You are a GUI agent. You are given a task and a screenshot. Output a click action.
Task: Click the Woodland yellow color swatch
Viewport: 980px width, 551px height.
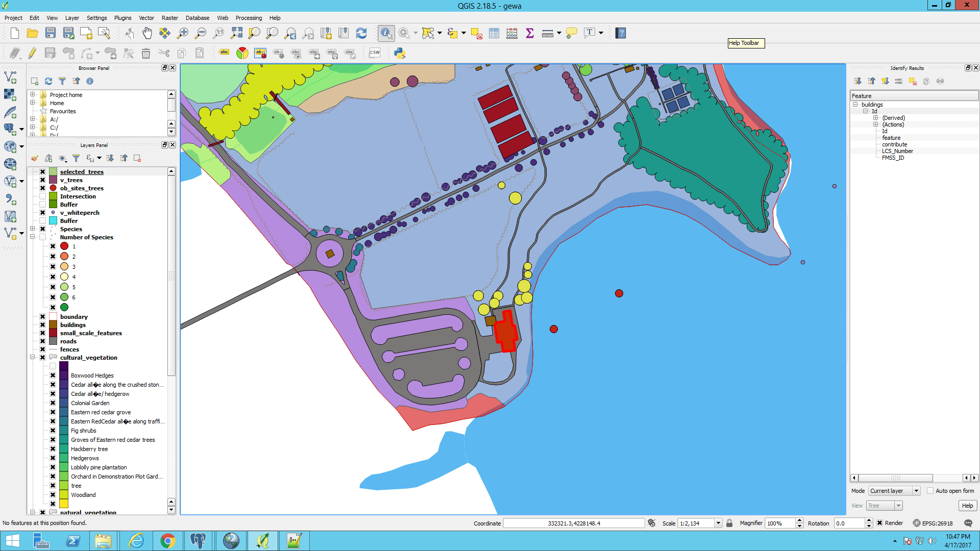coord(64,495)
